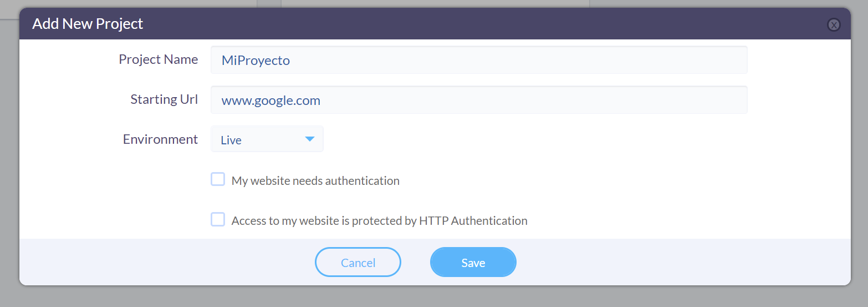Close the Add New Project dialog

click(833, 24)
